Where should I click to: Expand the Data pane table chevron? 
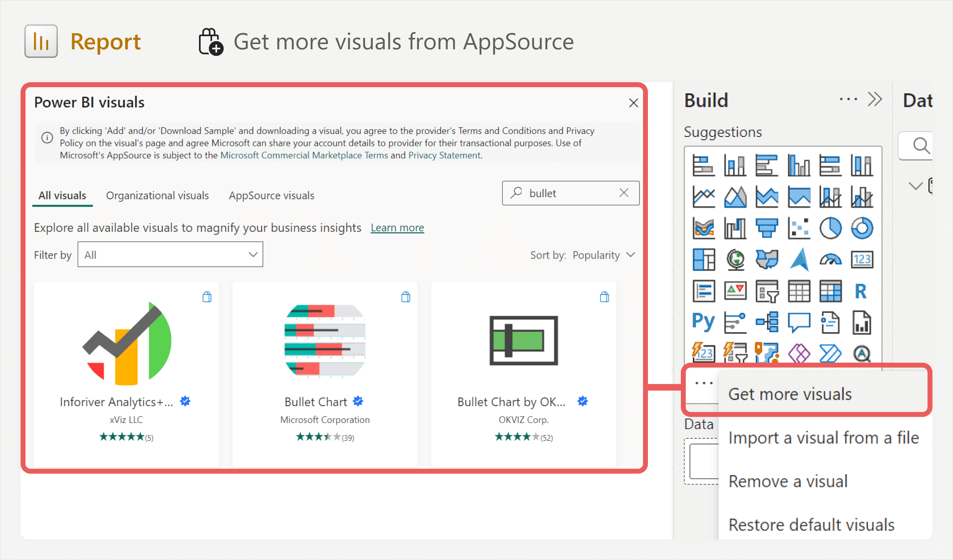point(915,186)
